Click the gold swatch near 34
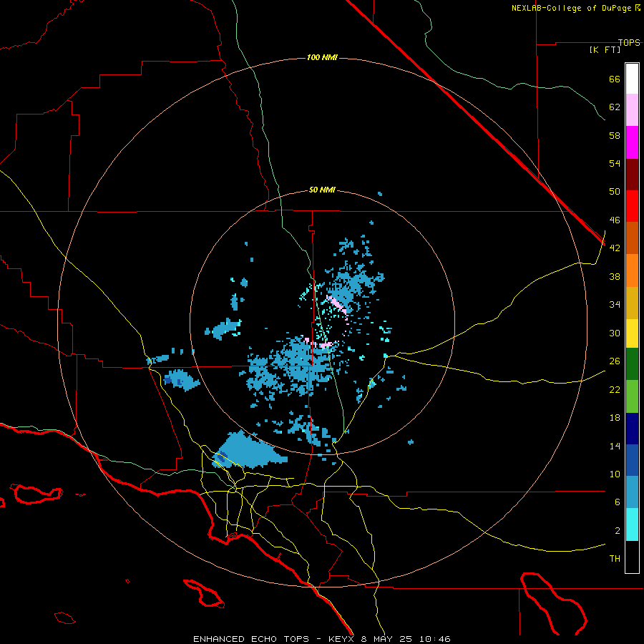Screen dimensions: 644x644 632,303
